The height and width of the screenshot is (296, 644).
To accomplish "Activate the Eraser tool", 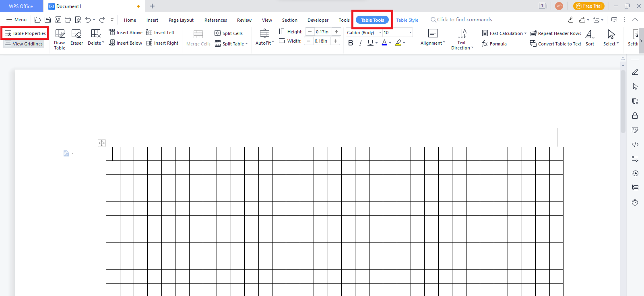I will [76, 37].
